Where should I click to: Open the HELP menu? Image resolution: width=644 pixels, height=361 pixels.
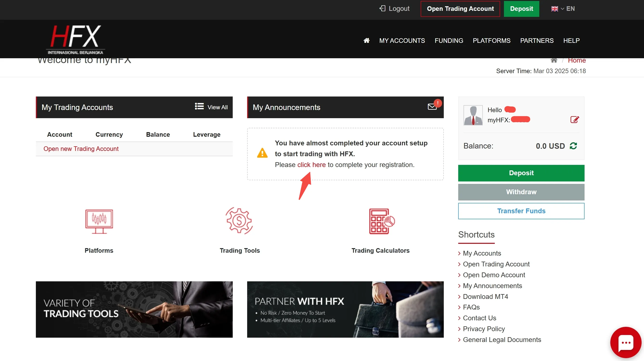pos(571,40)
